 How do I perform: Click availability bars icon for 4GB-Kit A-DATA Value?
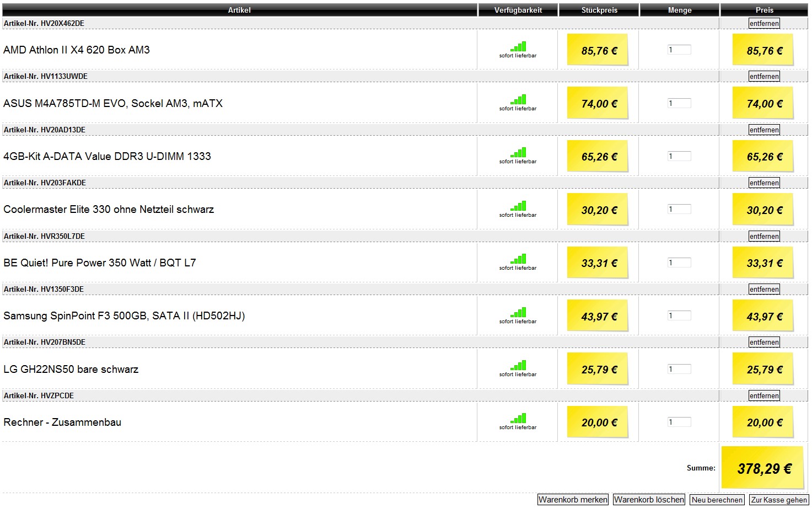518,152
